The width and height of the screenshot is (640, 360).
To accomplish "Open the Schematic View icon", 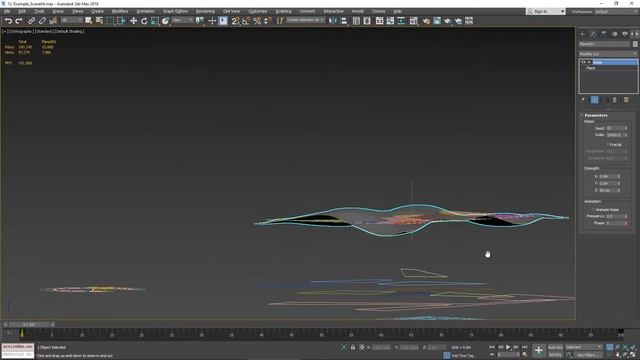I will (401, 21).
